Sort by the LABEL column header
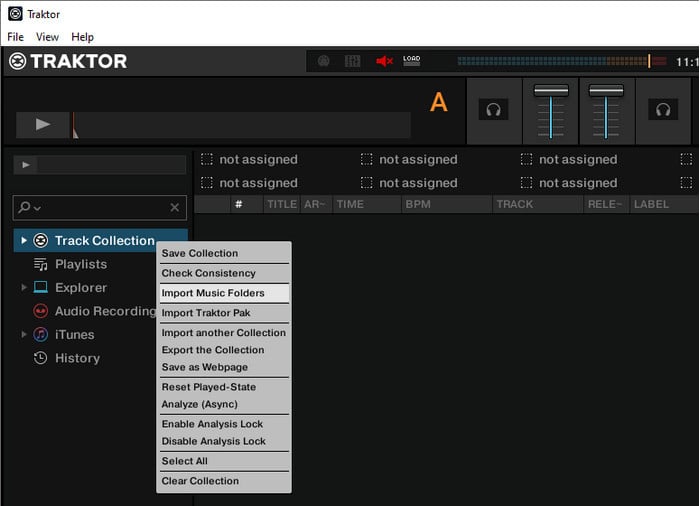The height and width of the screenshot is (506, 700). tap(663, 204)
